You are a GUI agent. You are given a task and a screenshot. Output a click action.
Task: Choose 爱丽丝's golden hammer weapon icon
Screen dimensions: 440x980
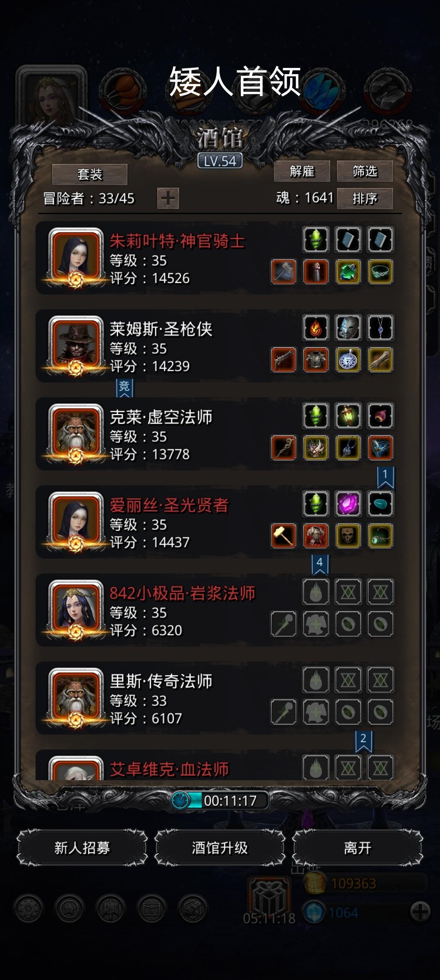pos(284,536)
